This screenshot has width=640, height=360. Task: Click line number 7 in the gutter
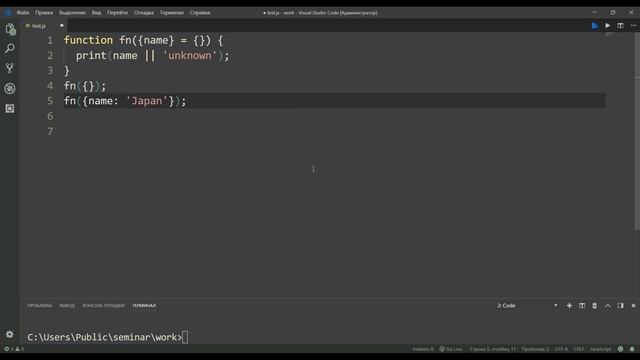tap(50, 131)
